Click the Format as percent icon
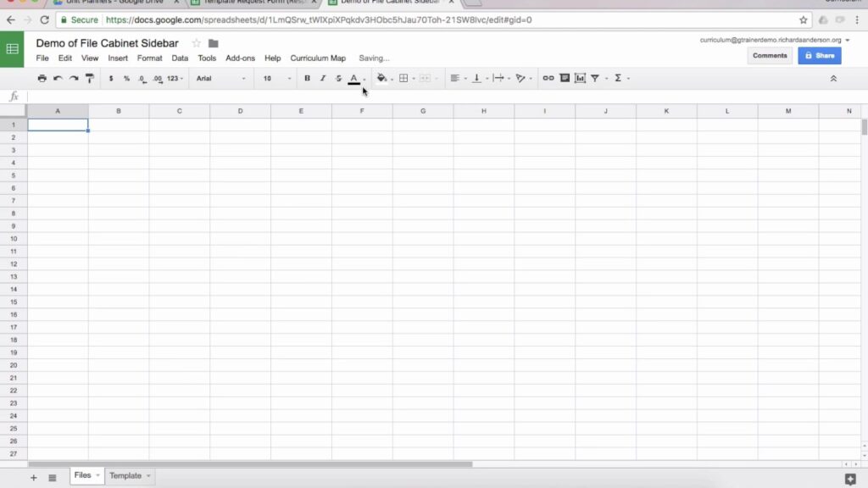Screen dimensions: 868x488 click(x=125, y=78)
